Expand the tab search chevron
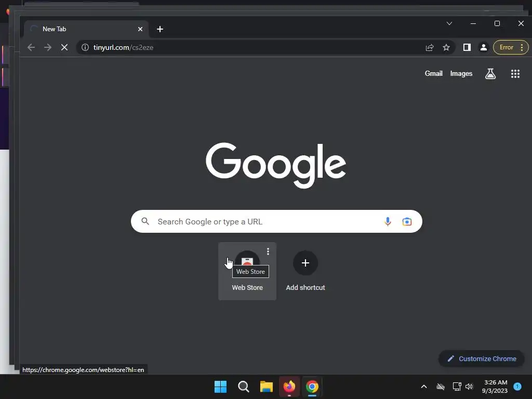The width and height of the screenshot is (532, 399). click(x=449, y=23)
